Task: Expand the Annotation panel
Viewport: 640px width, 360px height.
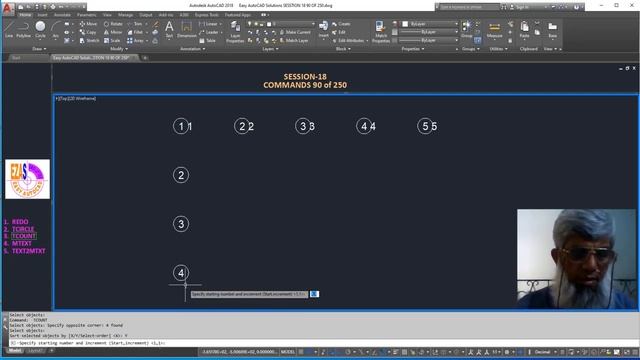Action: 193,49
